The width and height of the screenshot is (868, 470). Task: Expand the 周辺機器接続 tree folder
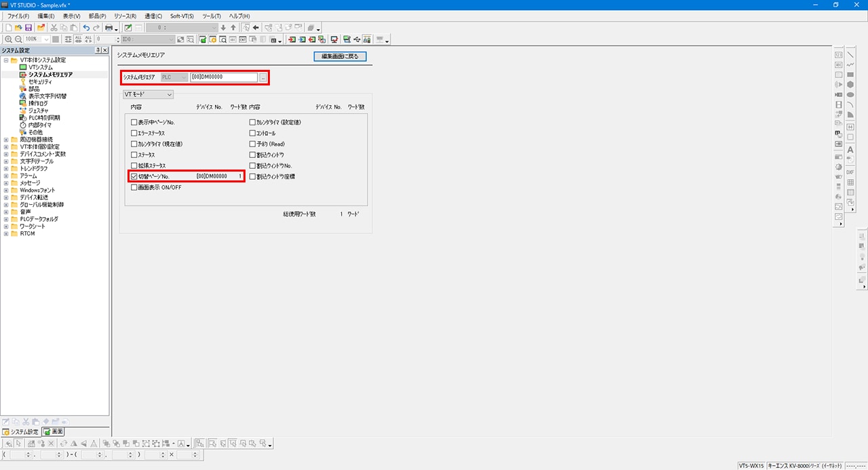pyautogui.click(x=6, y=140)
